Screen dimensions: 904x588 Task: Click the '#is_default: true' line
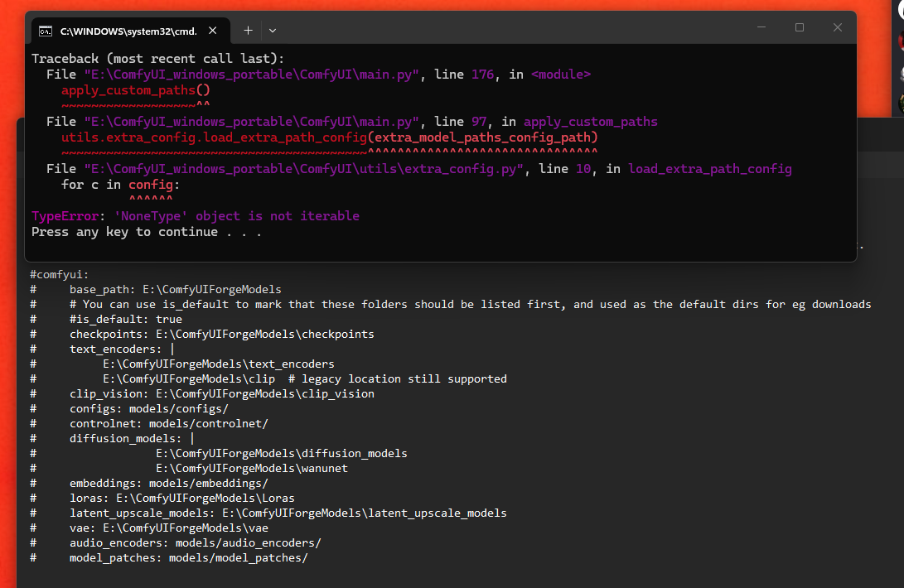pyautogui.click(x=126, y=320)
